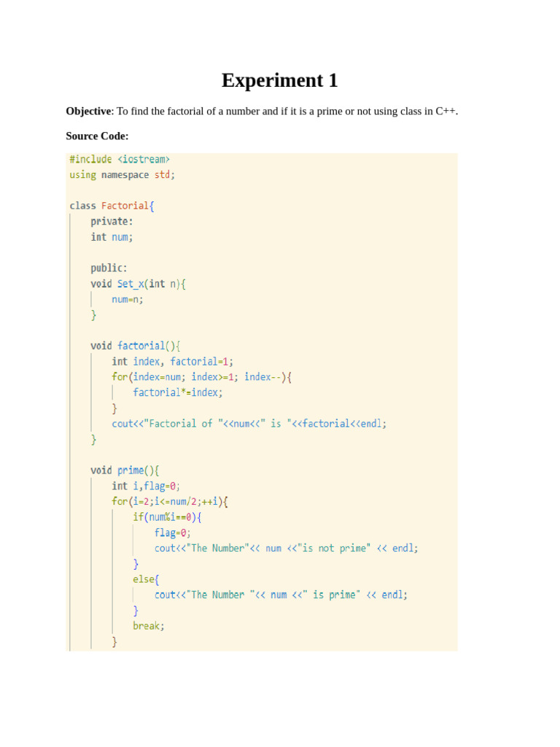Click the cout "Factorial of" output line

point(249,423)
